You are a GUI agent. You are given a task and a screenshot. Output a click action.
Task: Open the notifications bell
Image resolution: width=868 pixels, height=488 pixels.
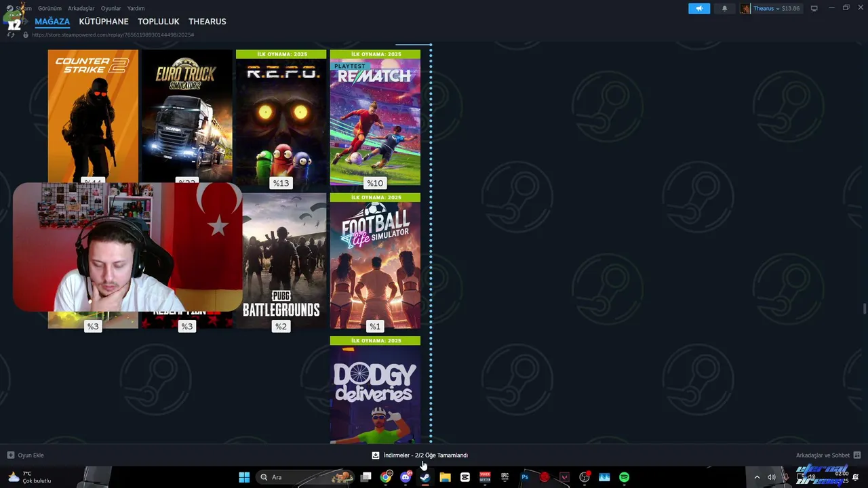724,9
